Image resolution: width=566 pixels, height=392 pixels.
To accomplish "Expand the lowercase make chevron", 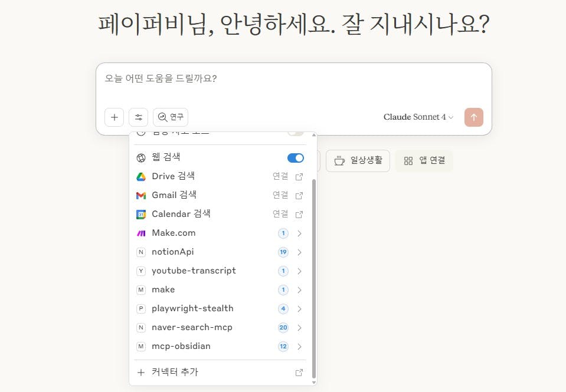I will coord(299,289).
